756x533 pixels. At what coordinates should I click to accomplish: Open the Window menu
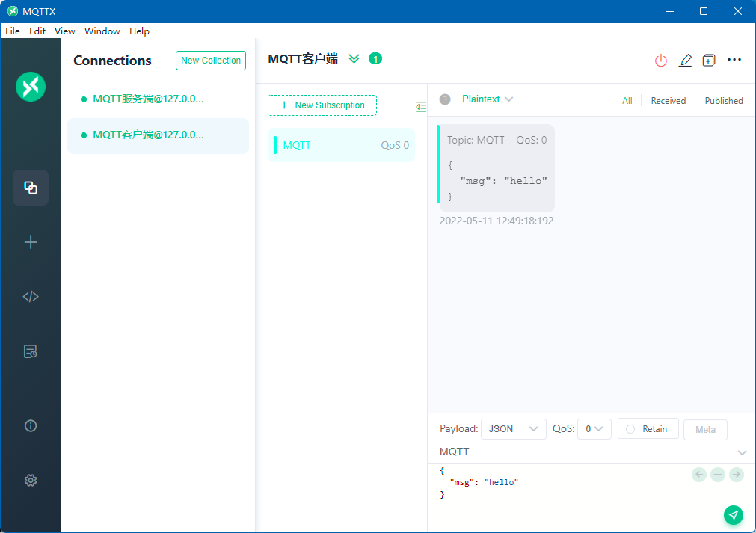click(x=102, y=31)
